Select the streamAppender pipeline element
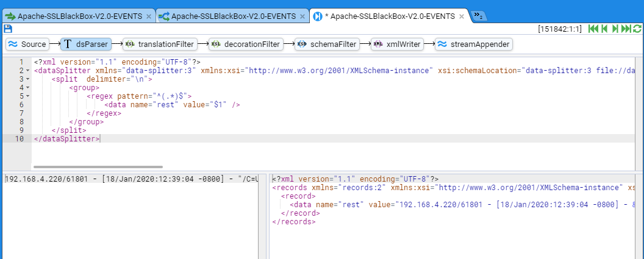644x259 pixels. click(x=473, y=44)
